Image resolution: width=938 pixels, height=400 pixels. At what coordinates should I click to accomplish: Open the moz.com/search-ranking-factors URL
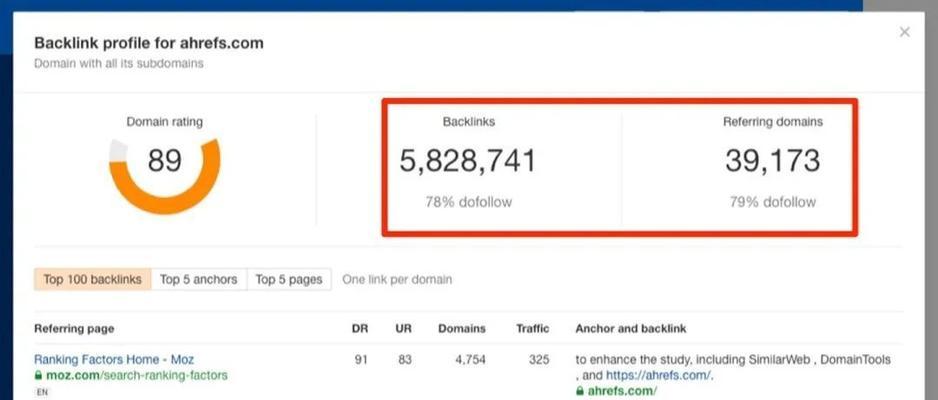tap(136, 375)
